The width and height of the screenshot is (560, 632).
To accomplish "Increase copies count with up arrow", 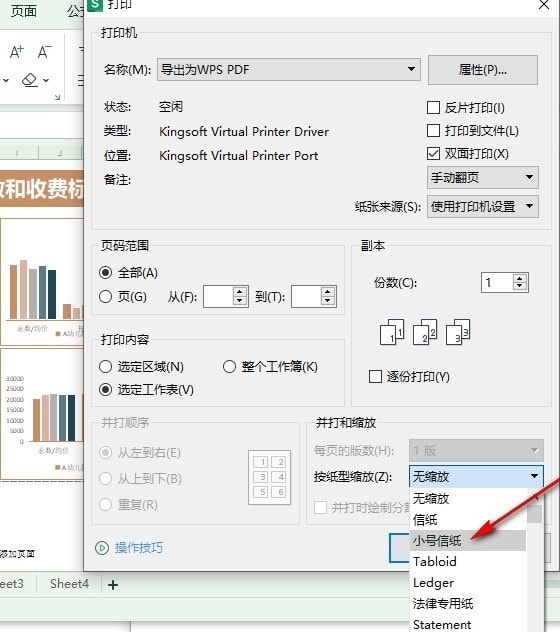I will click(520, 278).
